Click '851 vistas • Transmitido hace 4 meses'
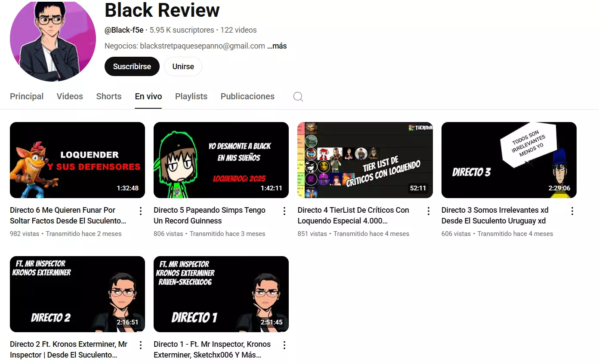The width and height of the screenshot is (599, 364). (353, 234)
